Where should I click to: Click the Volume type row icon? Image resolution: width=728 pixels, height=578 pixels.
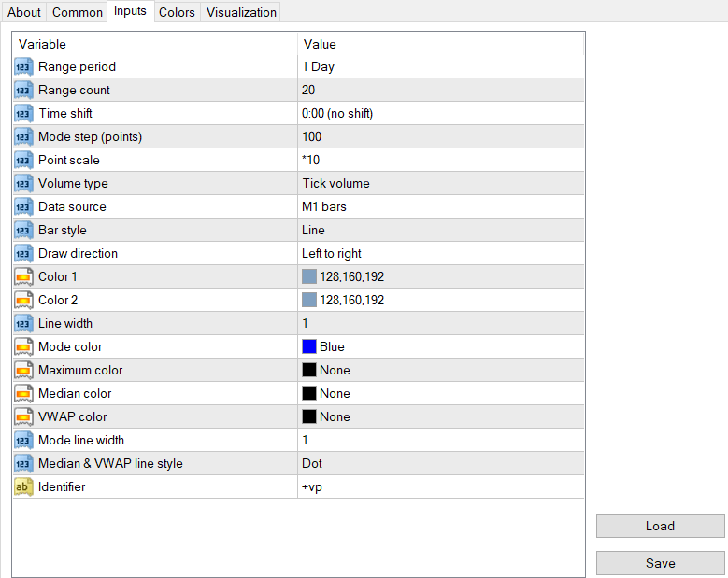[x=23, y=184]
